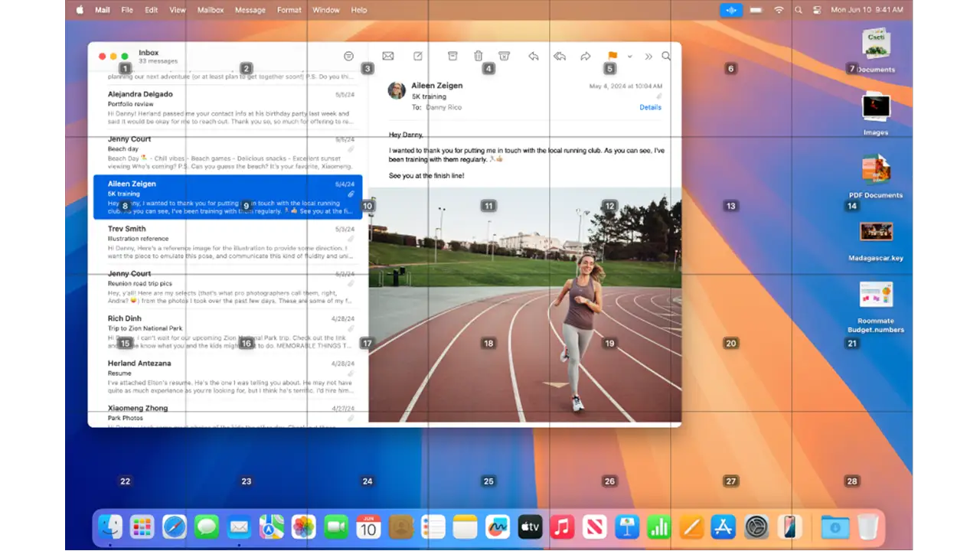The image size is (980, 551).
Task: Archive the selected email
Action: pyautogui.click(x=452, y=56)
